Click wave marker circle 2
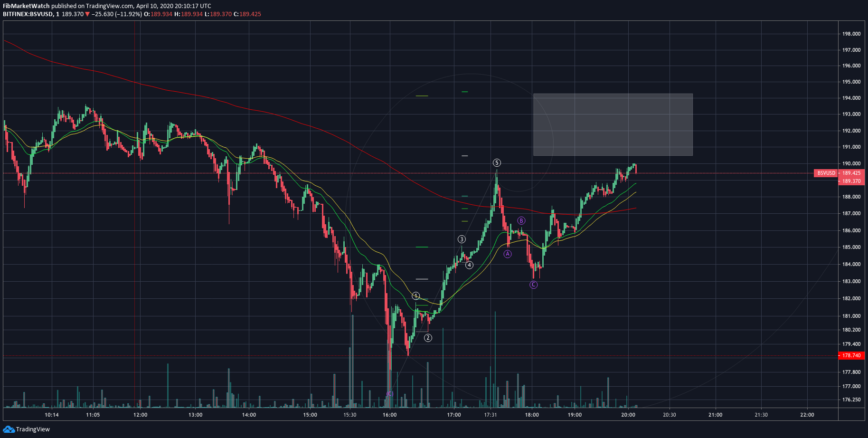The width and height of the screenshot is (868, 438). [x=428, y=338]
